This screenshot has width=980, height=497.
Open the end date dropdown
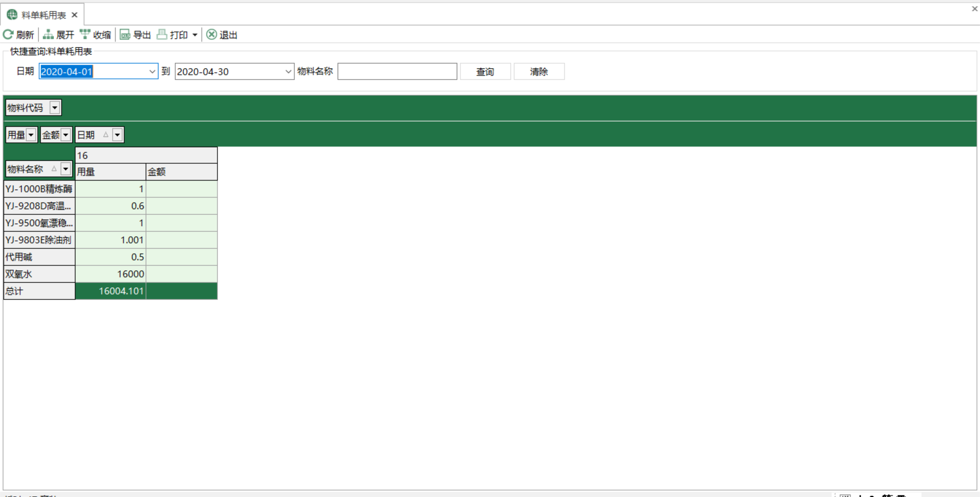coord(288,72)
